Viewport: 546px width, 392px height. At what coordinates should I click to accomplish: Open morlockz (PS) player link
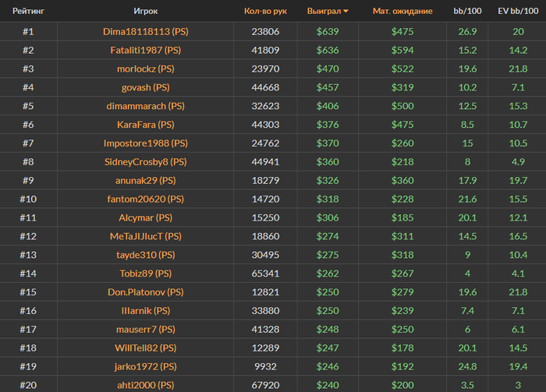click(146, 69)
